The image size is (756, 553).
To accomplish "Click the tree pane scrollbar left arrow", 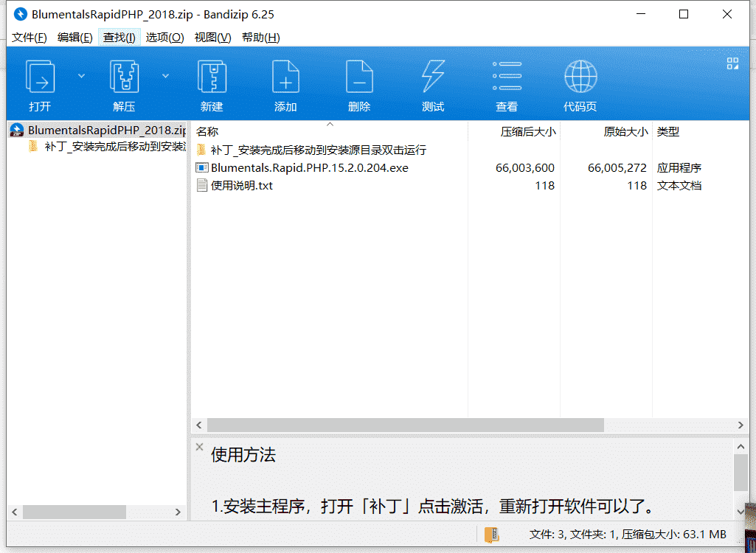I will (x=14, y=512).
